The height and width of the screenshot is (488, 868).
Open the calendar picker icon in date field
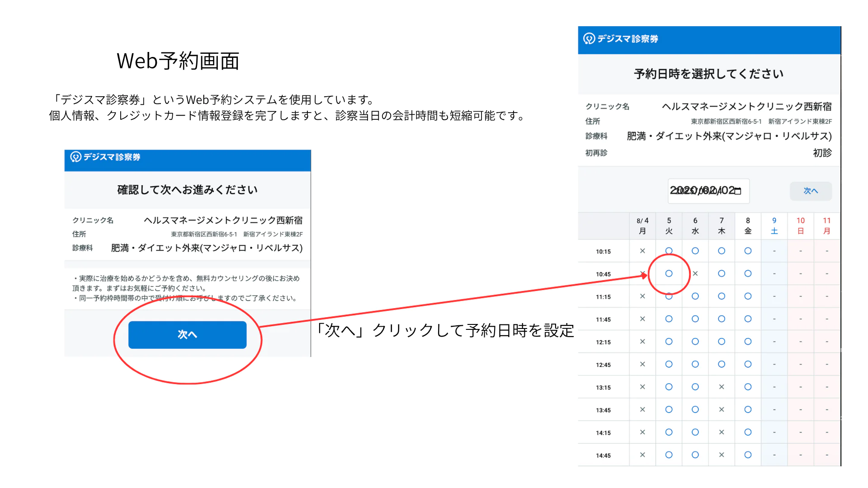click(x=738, y=191)
